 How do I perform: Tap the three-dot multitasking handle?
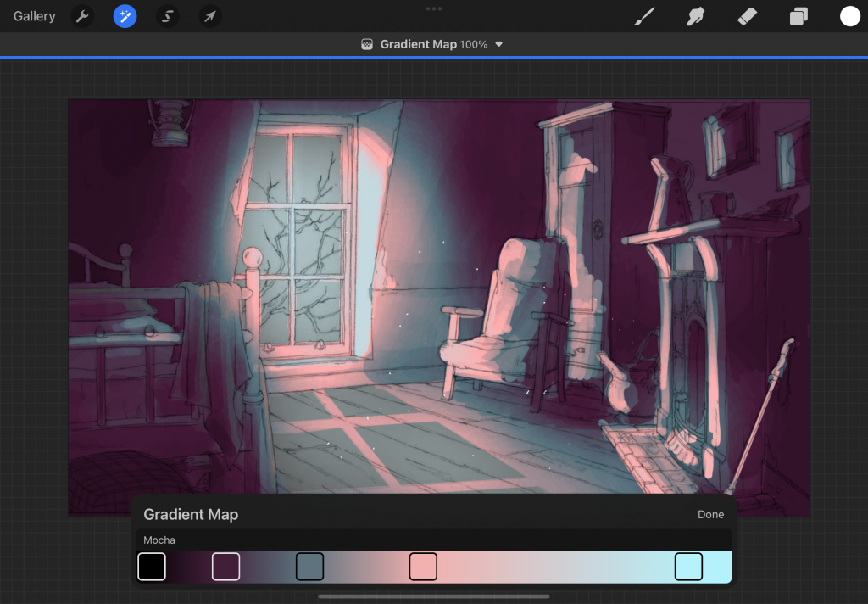[434, 8]
